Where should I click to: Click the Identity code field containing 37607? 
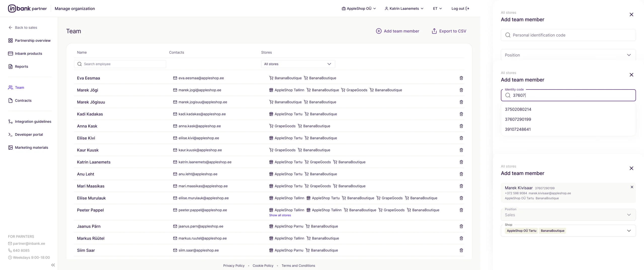pyautogui.click(x=568, y=95)
